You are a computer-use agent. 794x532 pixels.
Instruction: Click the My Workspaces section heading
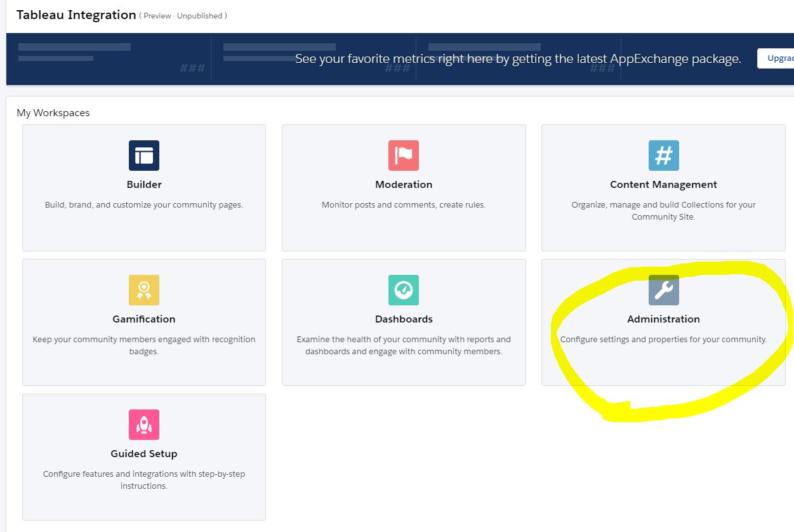click(x=53, y=113)
